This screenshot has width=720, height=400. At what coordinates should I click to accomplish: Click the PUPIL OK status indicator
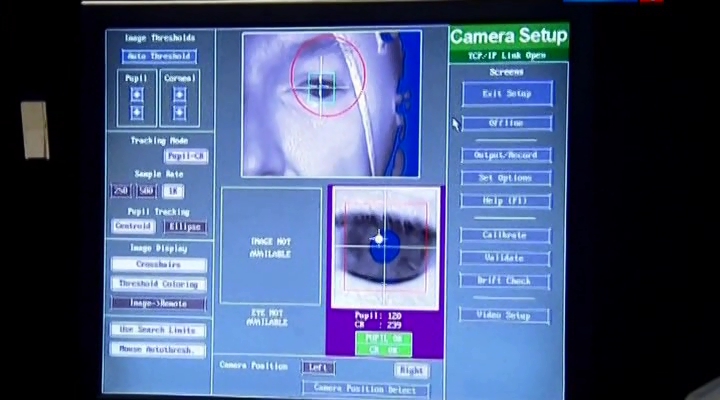tap(383, 338)
